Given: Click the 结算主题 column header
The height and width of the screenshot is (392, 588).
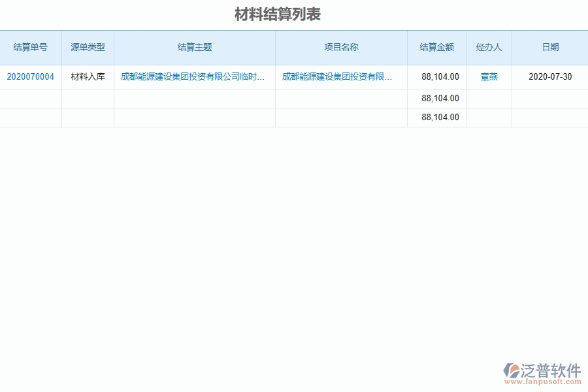Looking at the screenshot, I should pos(193,47).
